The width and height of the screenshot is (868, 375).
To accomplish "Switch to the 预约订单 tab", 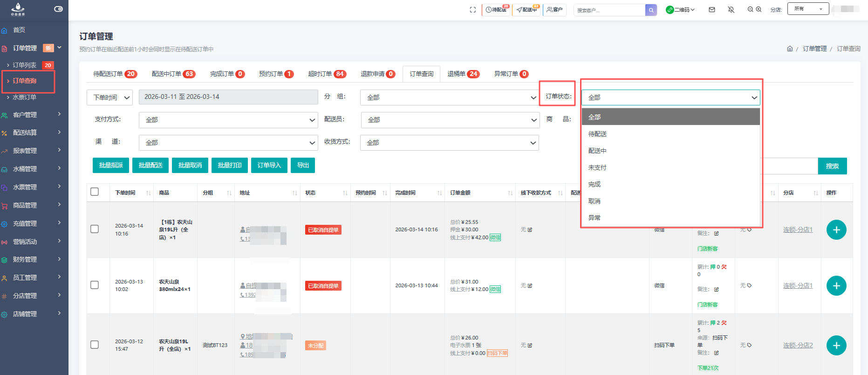I will [276, 74].
